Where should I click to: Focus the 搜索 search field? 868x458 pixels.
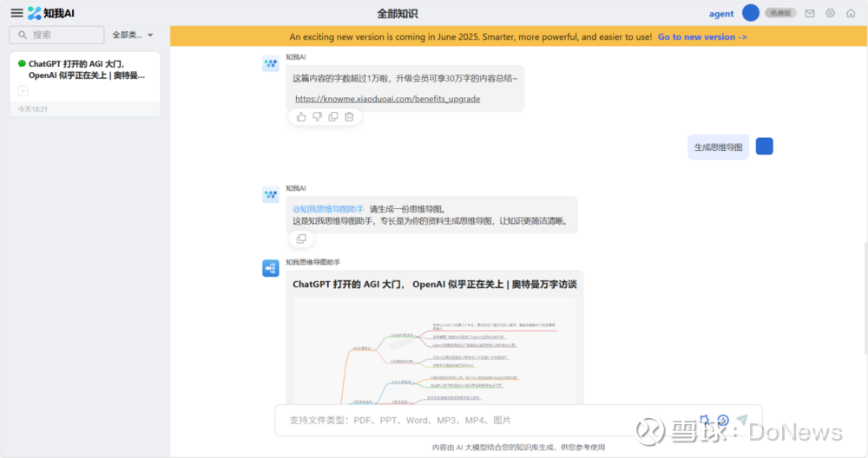point(56,35)
